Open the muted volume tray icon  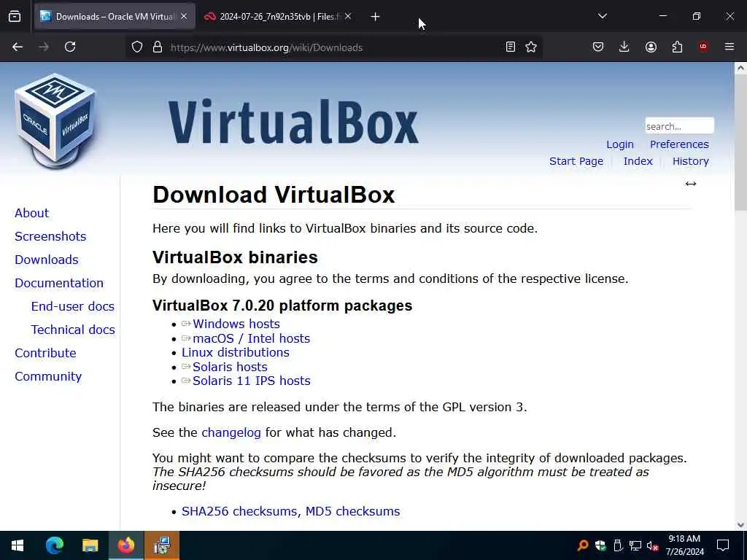tap(652, 545)
